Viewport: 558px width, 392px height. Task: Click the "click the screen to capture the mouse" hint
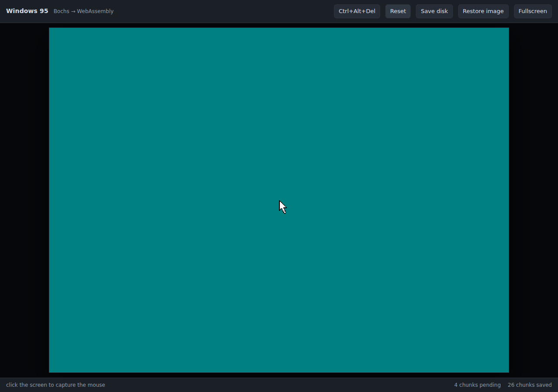pyautogui.click(x=55, y=385)
